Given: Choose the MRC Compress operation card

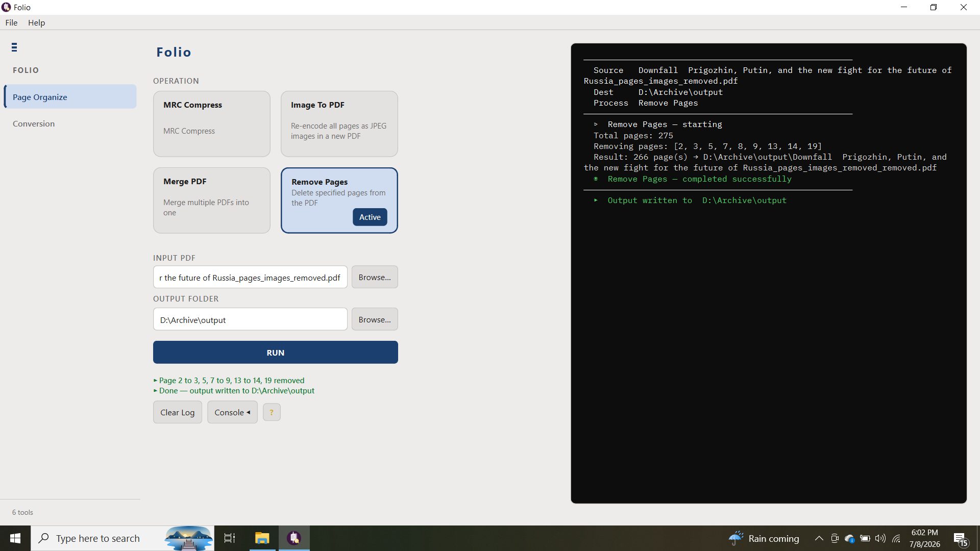Looking at the screenshot, I should [x=212, y=124].
